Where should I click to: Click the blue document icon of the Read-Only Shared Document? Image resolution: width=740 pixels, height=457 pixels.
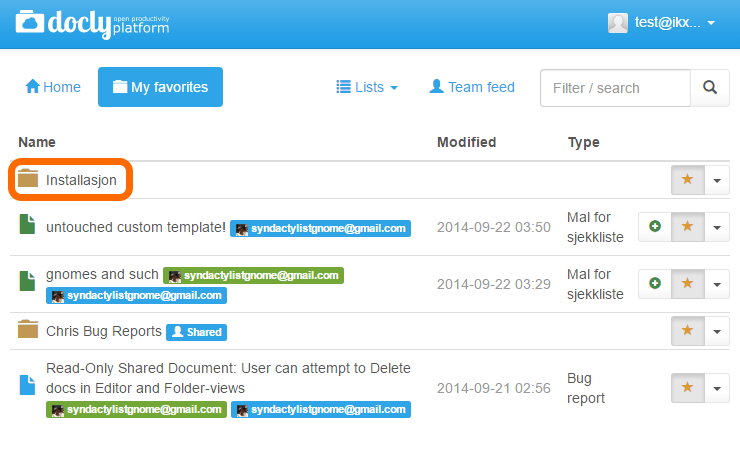[x=27, y=385]
